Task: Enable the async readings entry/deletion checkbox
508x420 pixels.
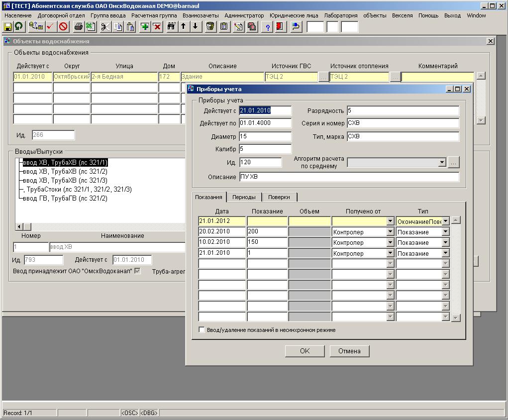Action: [202, 330]
